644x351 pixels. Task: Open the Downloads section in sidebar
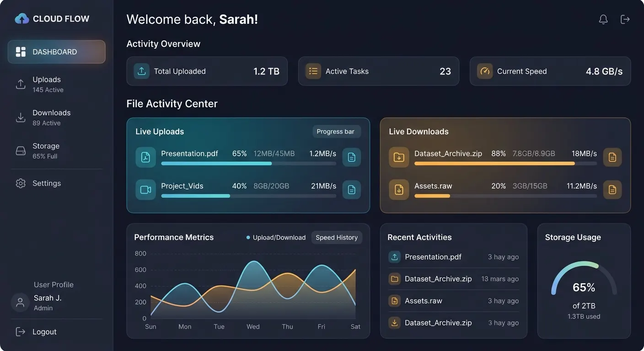pyautogui.click(x=57, y=117)
